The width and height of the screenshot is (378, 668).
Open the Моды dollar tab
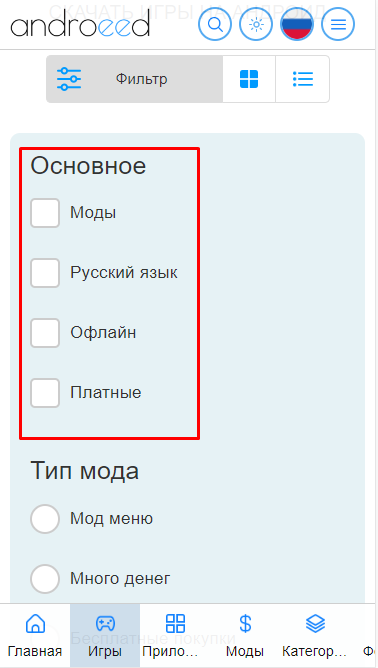(245, 635)
